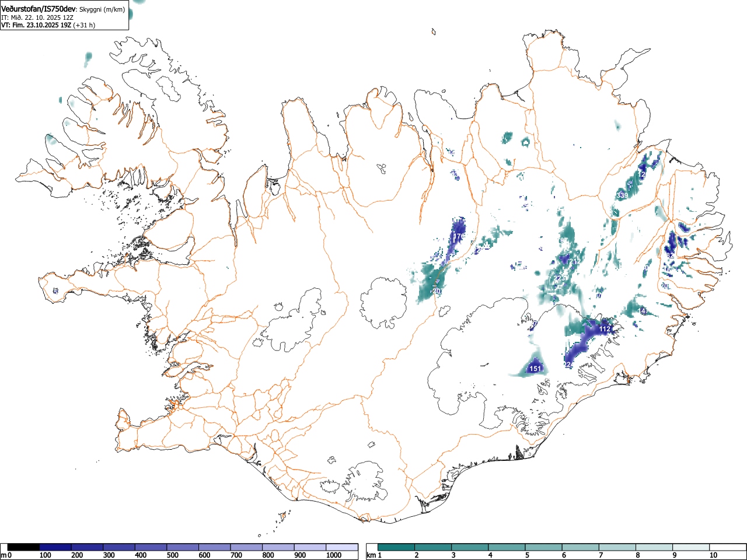Select the 900–1000 m legend swatch
The width and height of the screenshot is (747, 560).
click(310, 547)
